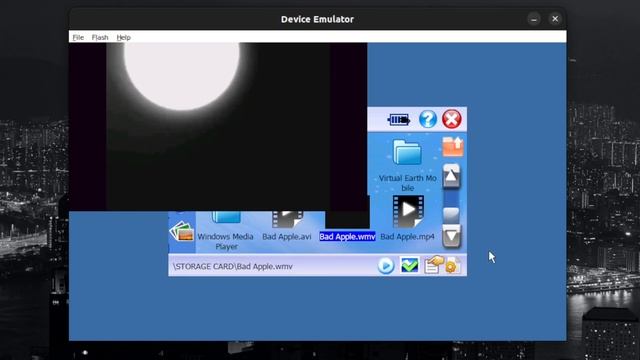Click the blue play button in path bar

[386, 266]
